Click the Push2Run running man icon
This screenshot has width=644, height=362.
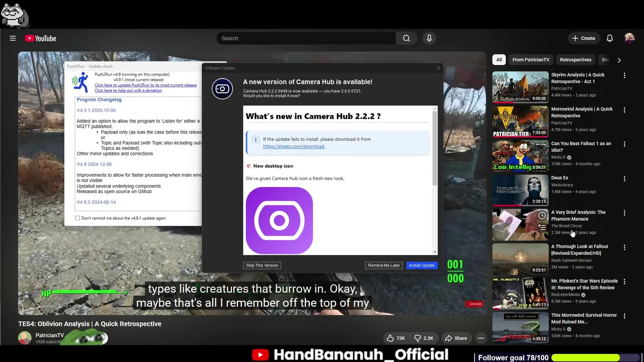tap(80, 82)
